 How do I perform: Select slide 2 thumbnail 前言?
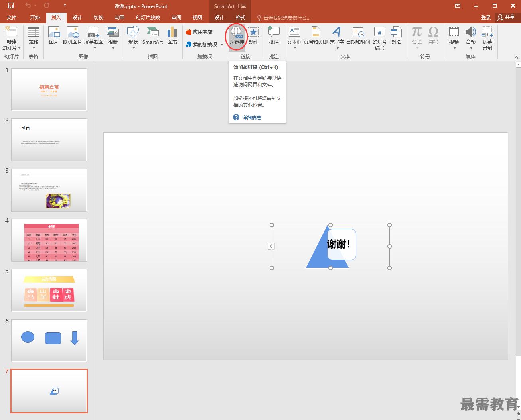pos(49,140)
